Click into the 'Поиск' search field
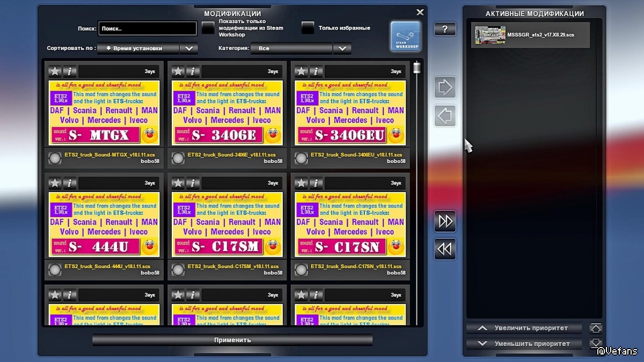The height and width of the screenshot is (362, 644). click(148, 28)
